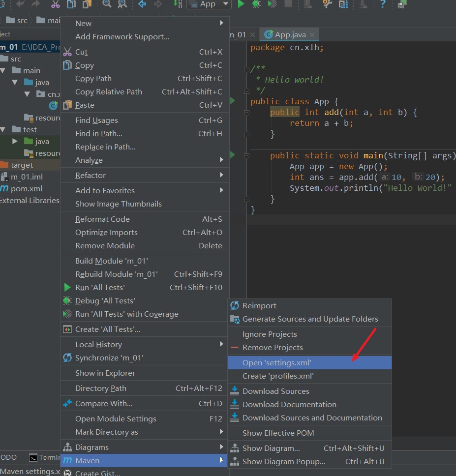Click the Cut scissors icon in toolbar

(56, 4)
